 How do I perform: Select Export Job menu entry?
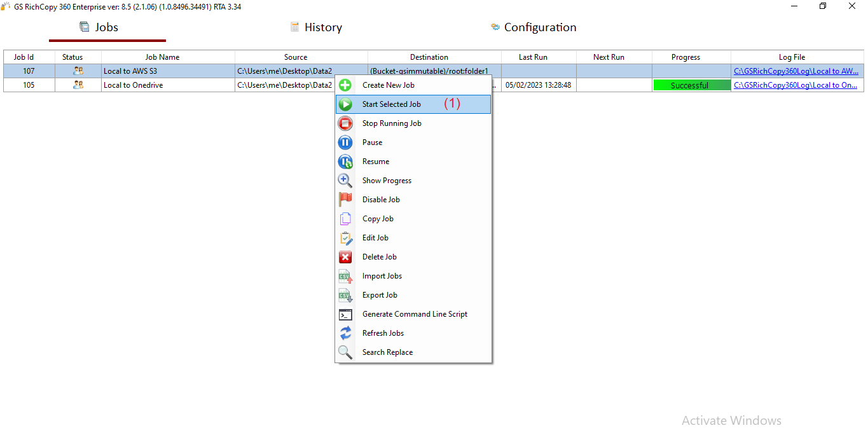413,295
